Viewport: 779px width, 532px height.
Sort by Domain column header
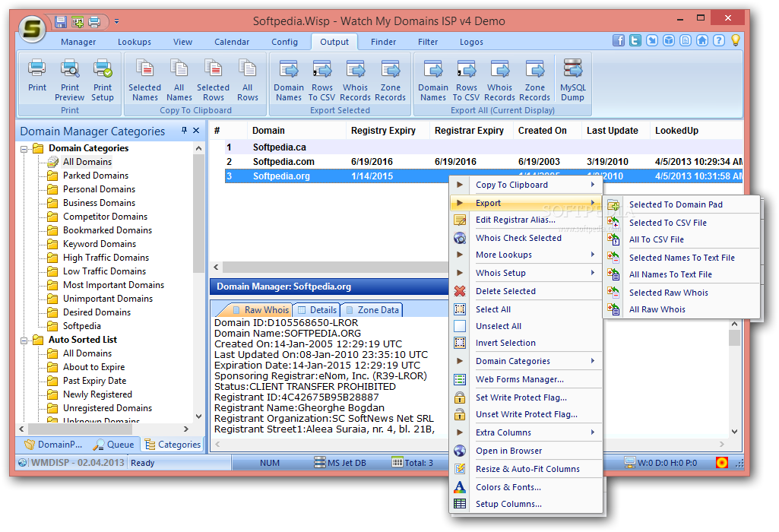296,131
